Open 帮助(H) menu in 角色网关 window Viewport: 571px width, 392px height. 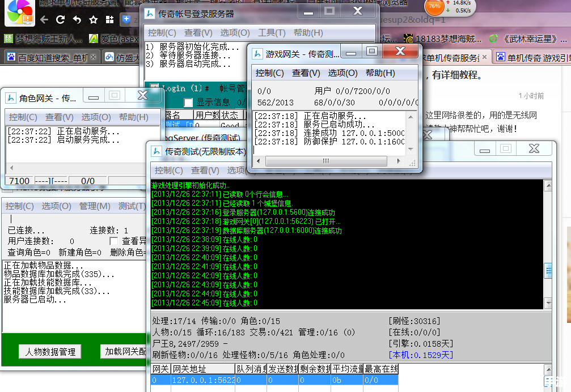[x=134, y=117]
